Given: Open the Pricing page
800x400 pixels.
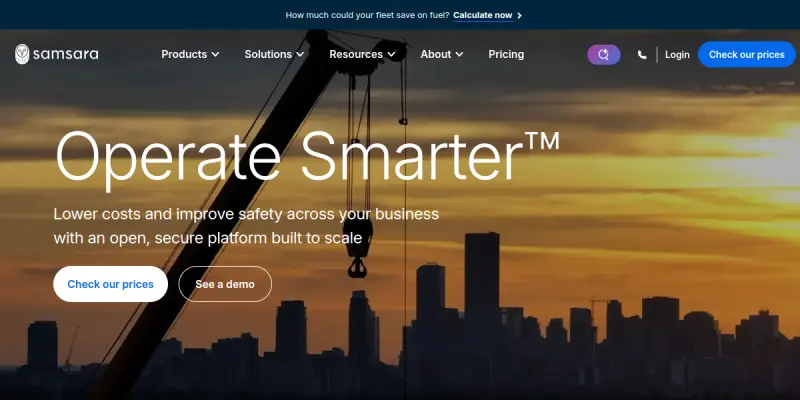Looking at the screenshot, I should point(506,54).
